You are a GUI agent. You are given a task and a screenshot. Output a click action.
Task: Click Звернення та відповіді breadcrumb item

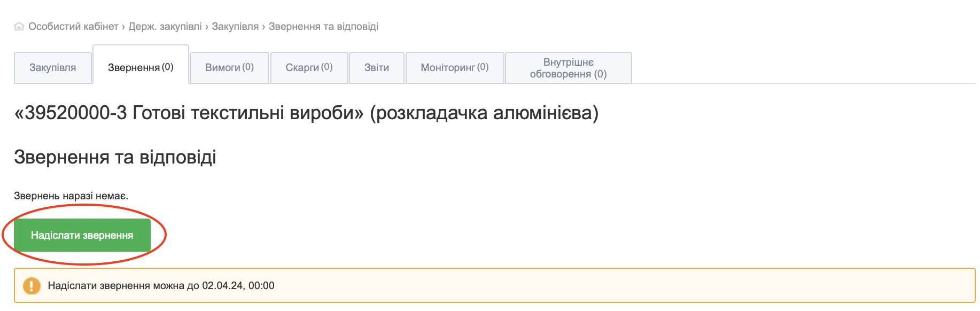click(x=323, y=27)
